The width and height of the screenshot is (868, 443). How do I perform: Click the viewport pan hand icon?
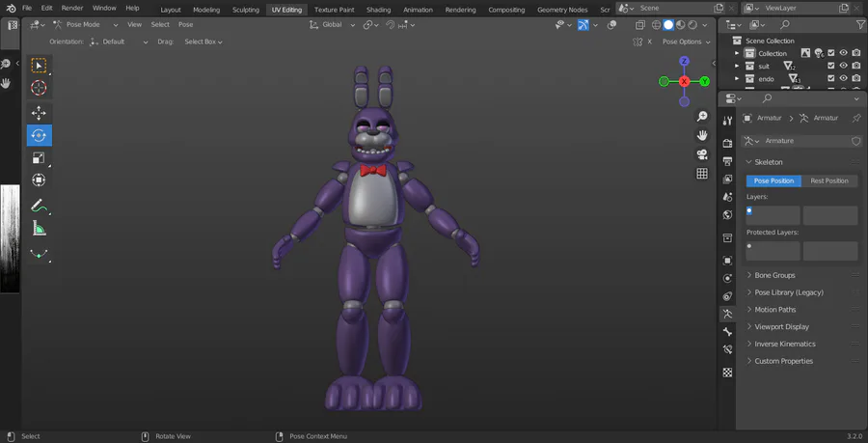tap(702, 135)
